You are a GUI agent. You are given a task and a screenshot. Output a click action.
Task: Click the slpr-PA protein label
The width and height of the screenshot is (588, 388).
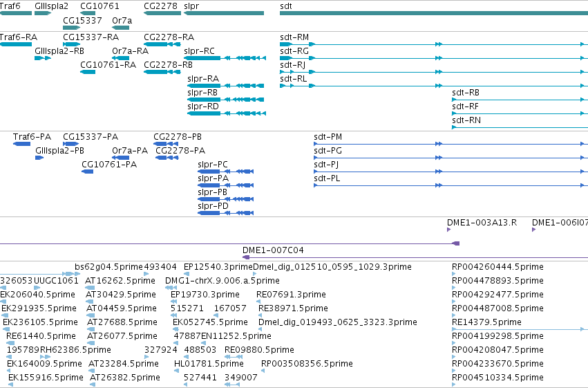pyautogui.click(x=213, y=178)
